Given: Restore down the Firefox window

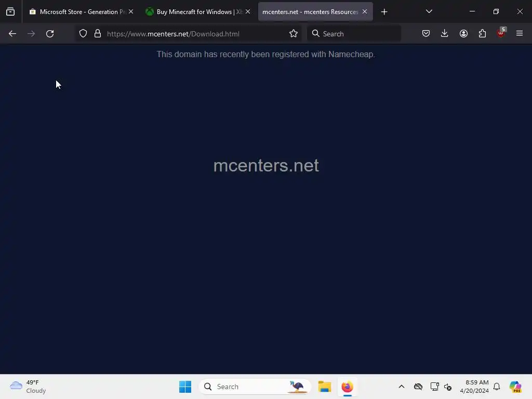Looking at the screenshot, I should point(496,11).
